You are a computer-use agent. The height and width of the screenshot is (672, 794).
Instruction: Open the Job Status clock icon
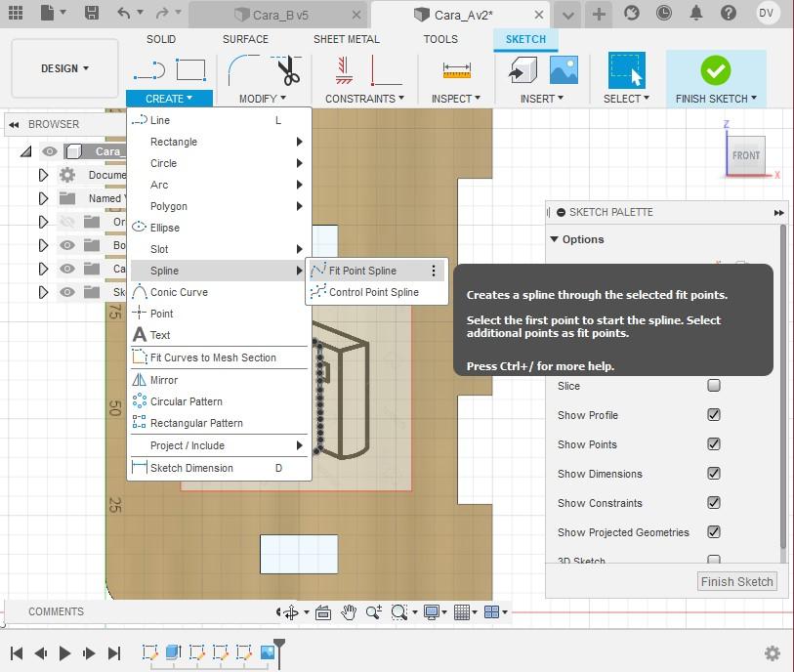[663, 13]
